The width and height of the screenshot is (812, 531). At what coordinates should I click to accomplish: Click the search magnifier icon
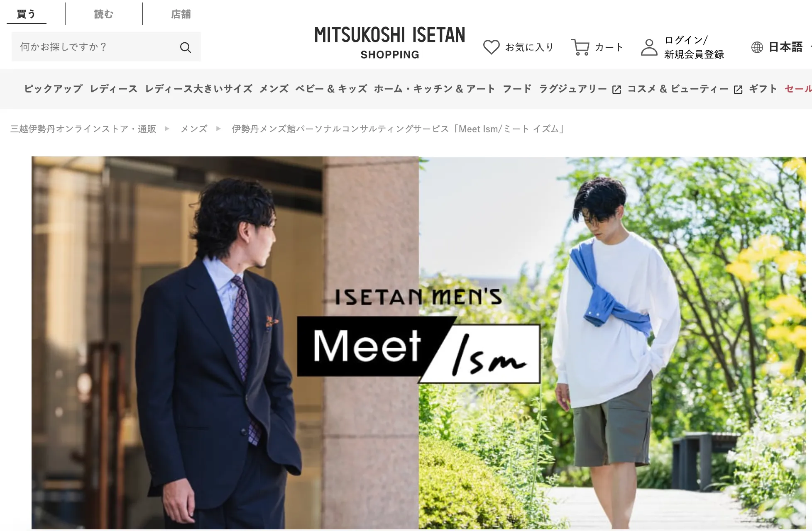[186, 47]
